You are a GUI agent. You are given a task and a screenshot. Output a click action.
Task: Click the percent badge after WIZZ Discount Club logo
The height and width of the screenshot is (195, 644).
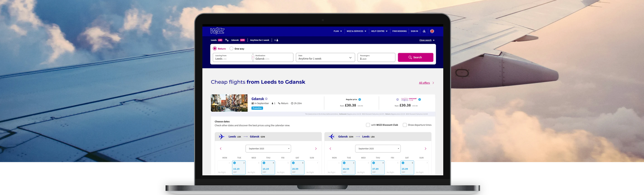pyautogui.click(x=420, y=100)
